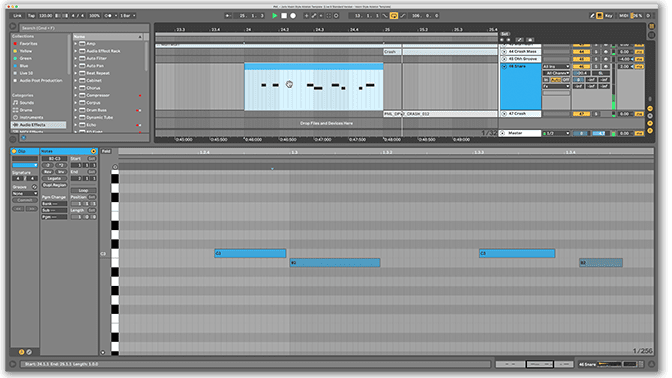Set Snare track monitor to In

546,80
